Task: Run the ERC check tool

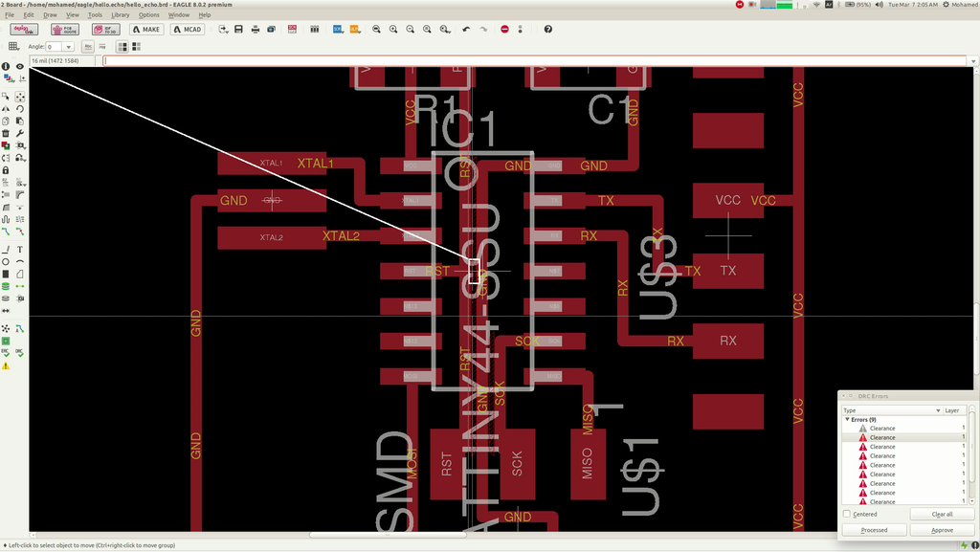Action: [x=6, y=353]
